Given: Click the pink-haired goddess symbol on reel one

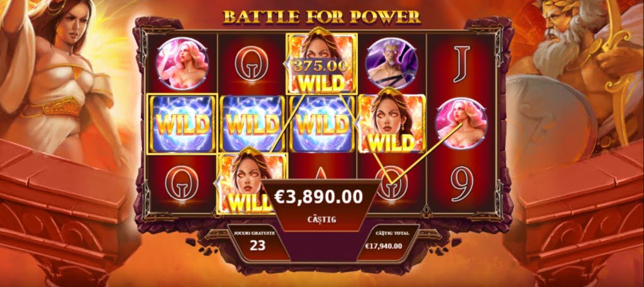Looking at the screenshot, I should [x=182, y=64].
